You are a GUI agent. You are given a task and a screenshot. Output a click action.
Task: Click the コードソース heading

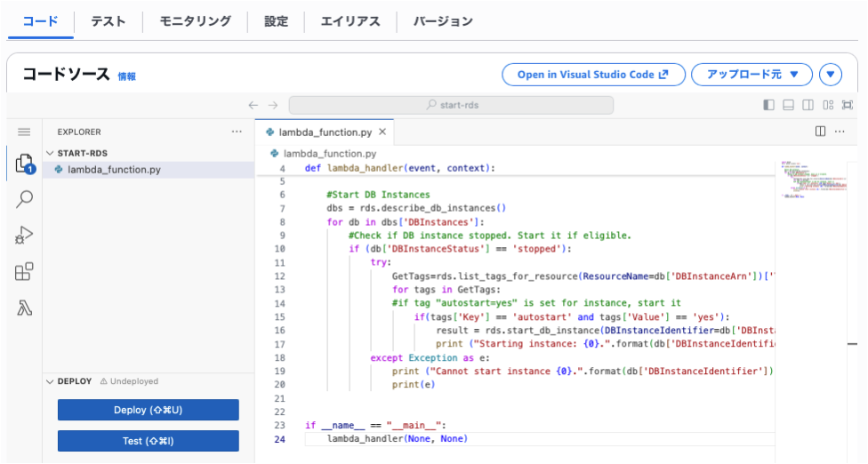(x=66, y=74)
